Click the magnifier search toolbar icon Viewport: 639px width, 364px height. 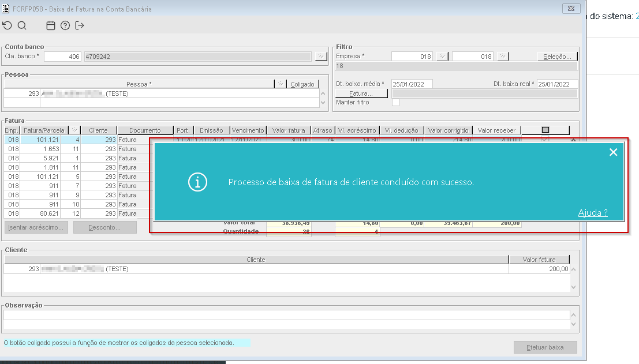(22, 25)
